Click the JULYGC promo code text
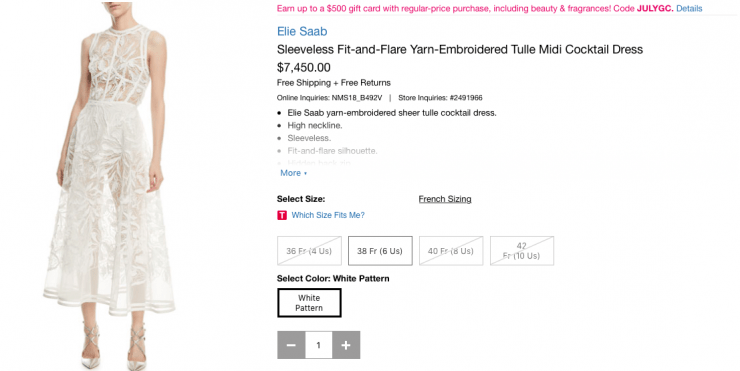Screen dimensions: 740x371 (x=655, y=8)
